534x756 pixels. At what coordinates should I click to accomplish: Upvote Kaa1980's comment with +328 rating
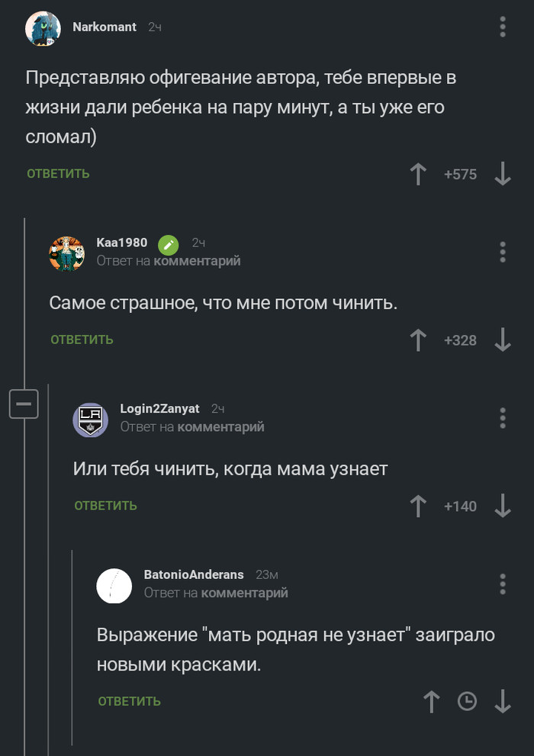click(418, 340)
